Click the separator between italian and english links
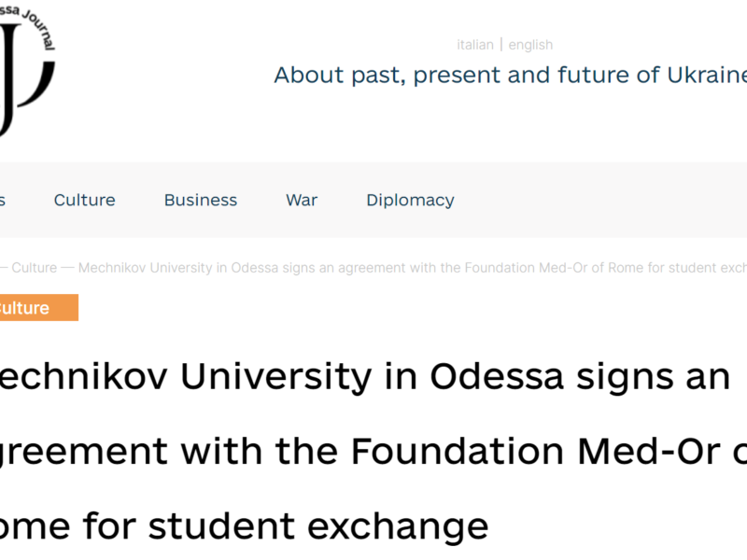 click(501, 44)
